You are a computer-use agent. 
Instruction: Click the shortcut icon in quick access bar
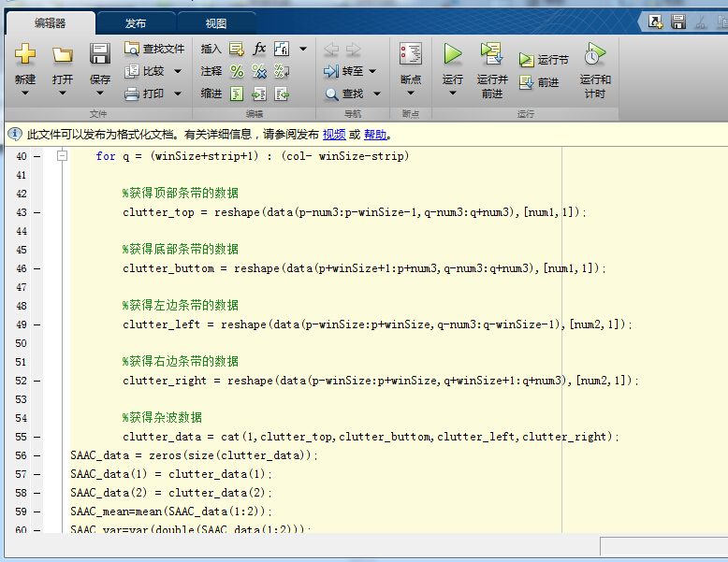[x=656, y=22]
